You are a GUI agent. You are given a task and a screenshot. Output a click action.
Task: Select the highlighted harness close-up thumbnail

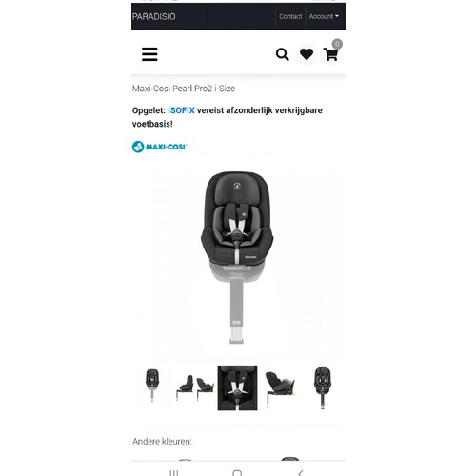tap(237, 387)
